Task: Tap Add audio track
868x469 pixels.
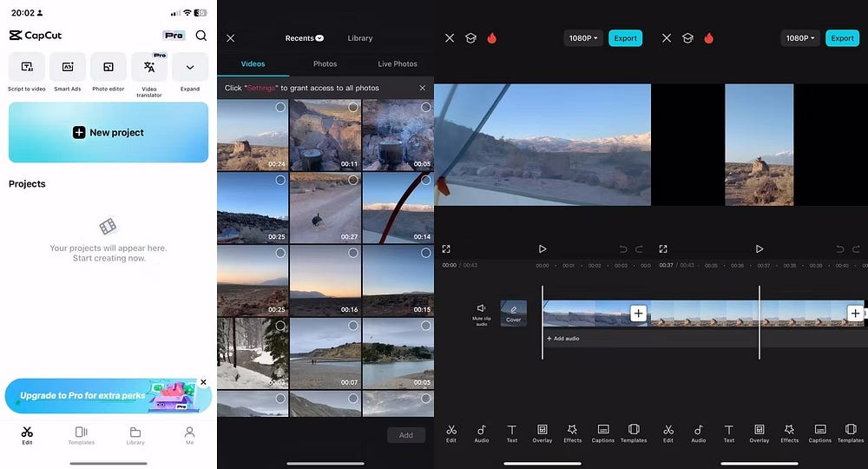Action: (563, 339)
